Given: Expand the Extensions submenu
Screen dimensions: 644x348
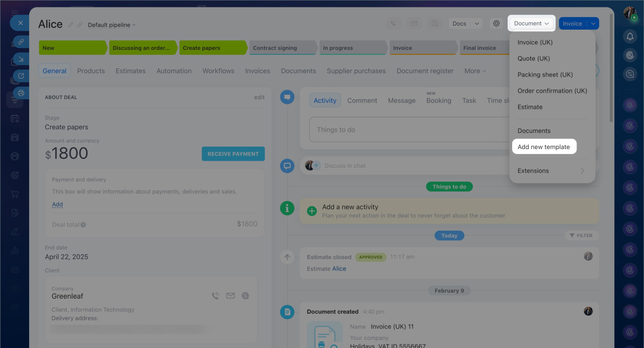Looking at the screenshot, I should [551, 171].
